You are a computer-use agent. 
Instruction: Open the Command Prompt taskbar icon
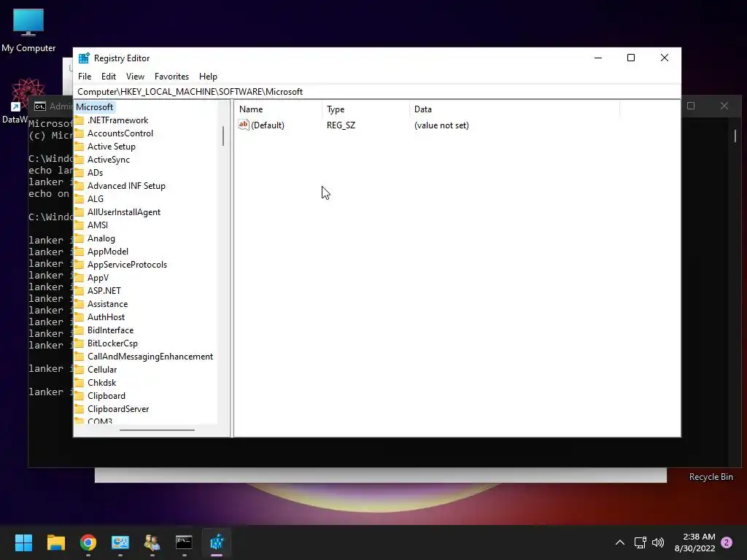184,542
